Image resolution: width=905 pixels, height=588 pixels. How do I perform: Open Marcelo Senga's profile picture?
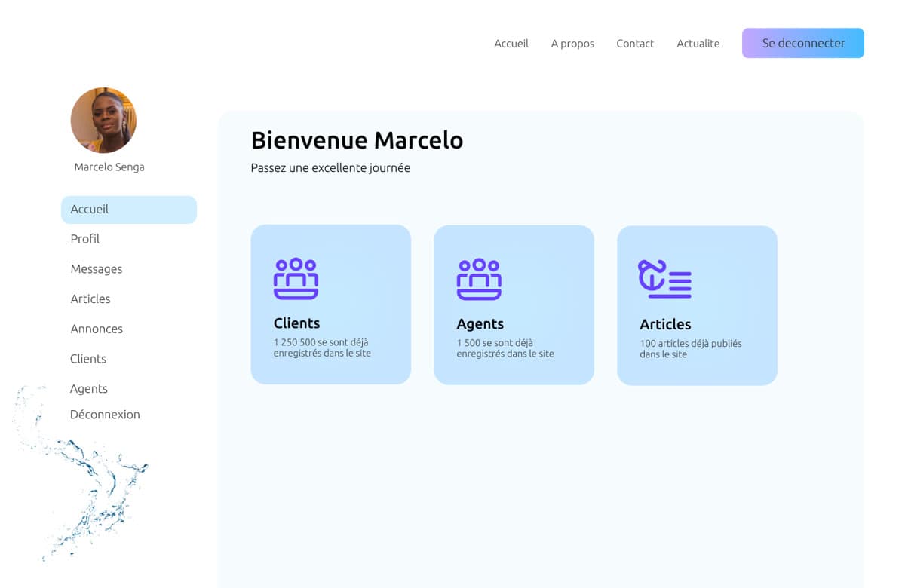point(103,121)
